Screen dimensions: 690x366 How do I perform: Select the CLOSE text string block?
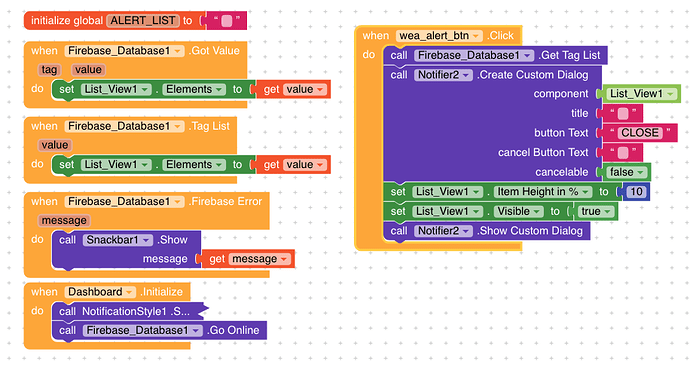tap(640, 133)
